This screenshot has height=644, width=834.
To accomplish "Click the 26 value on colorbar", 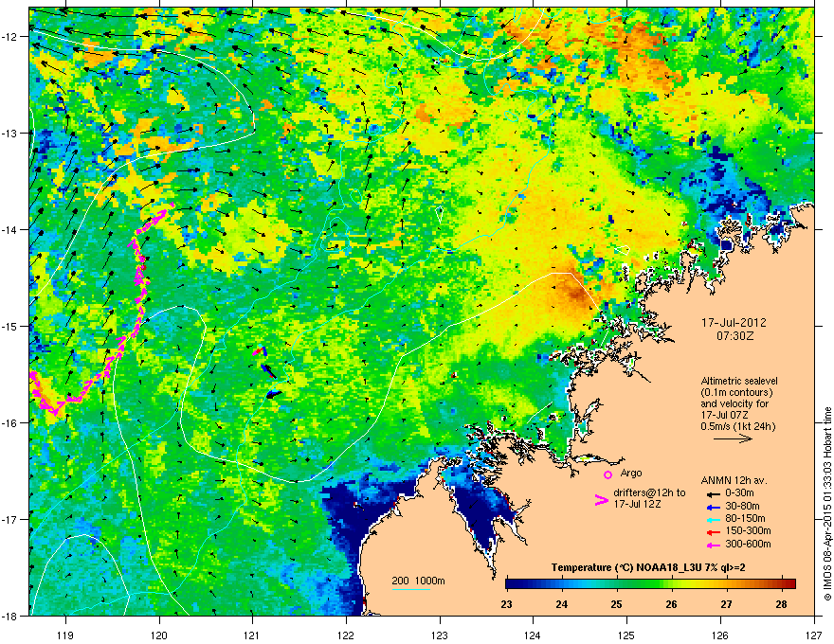I will pos(671,604).
